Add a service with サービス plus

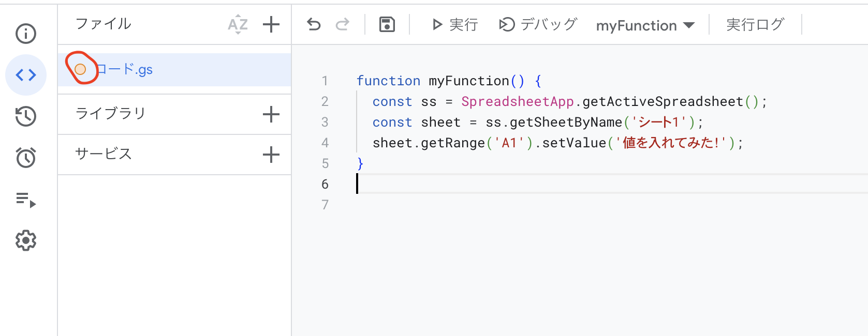(x=271, y=155)
